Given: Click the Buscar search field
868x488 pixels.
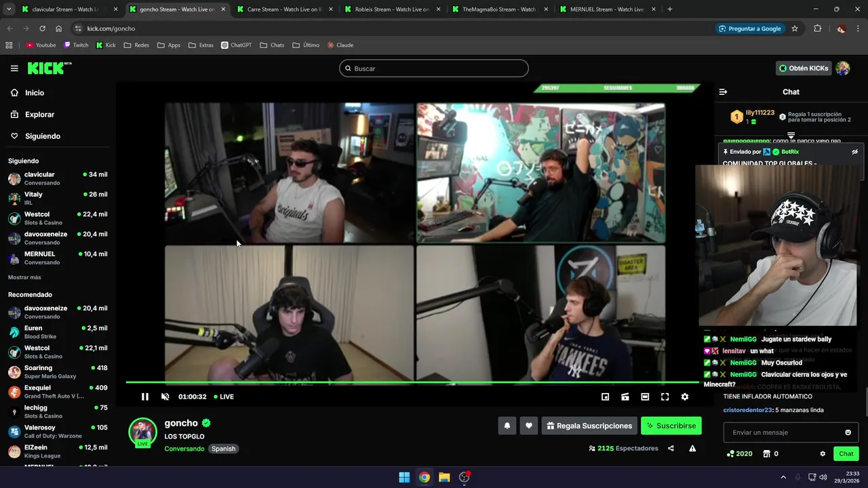Looking at the screenshot, I should [x=434, y=68].
